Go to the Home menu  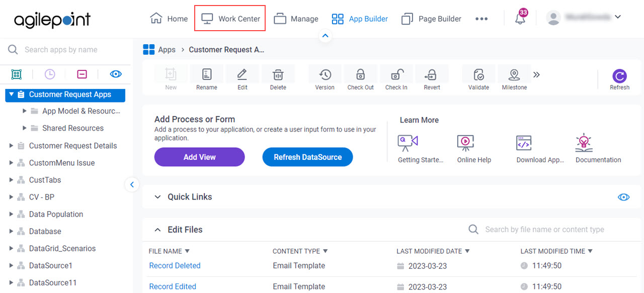click(x=169, y=19)
